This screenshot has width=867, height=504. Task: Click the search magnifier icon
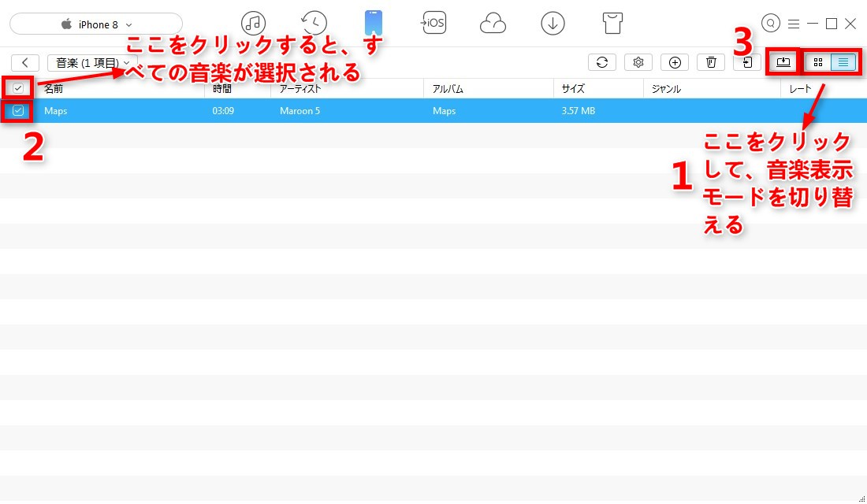[770, 23]
